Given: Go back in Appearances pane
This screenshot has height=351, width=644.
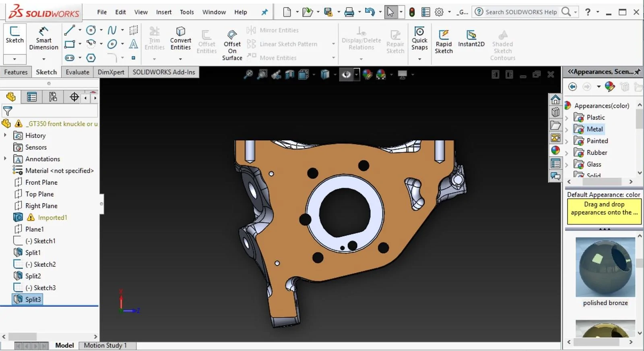Looking at the screenshot, I should 572,87.
